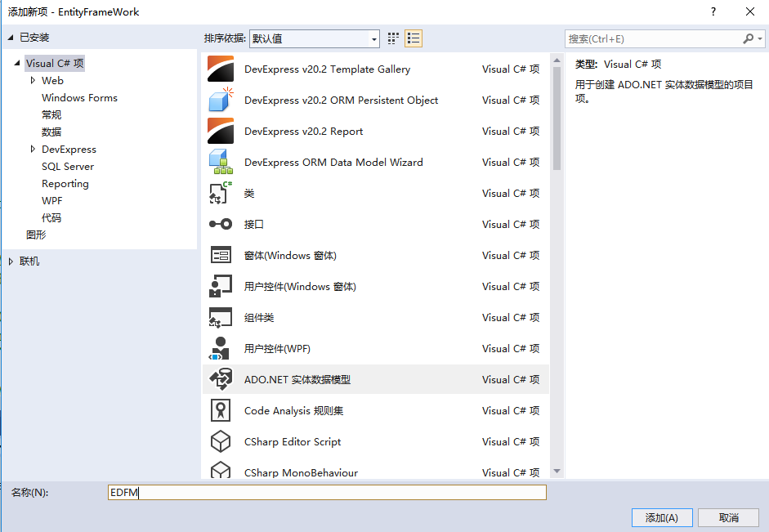Click the CSharp MonoBehaviour icon

221,470
